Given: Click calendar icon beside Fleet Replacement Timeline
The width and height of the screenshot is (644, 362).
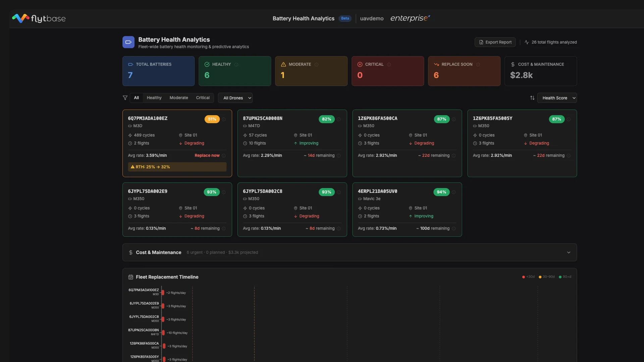Looking at the screenshot, I should pyautogui.click(x=131, y=277).
